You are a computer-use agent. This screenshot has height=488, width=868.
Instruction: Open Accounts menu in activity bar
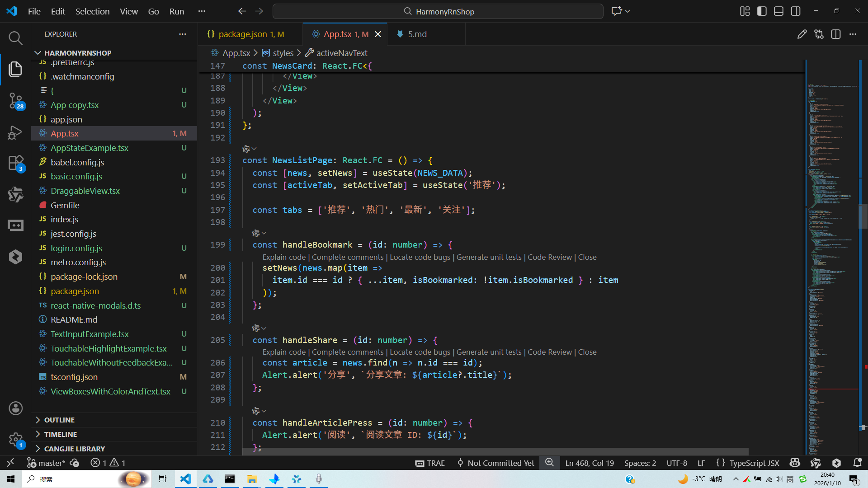coord(15,408)
